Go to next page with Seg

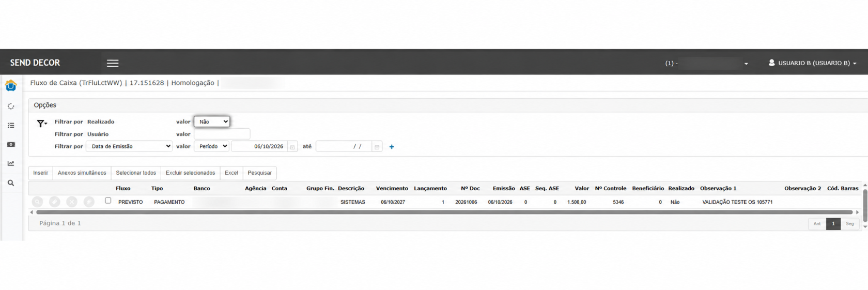tap(850, 224)
